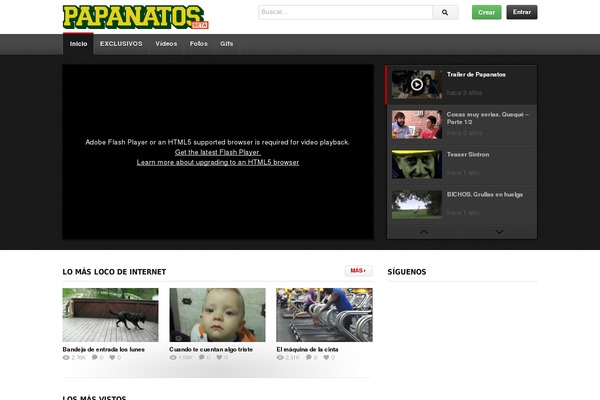The height and width of the screenshot is (400, 600).
Task: Click the MÁS button for Lo más loco
Action: tap(359, 271)
